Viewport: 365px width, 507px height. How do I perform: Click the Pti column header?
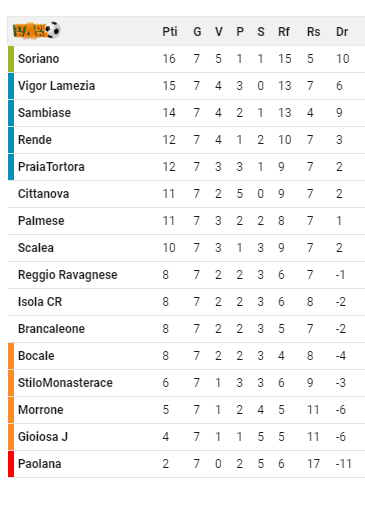pyautogui.click(x=170, y=32)
